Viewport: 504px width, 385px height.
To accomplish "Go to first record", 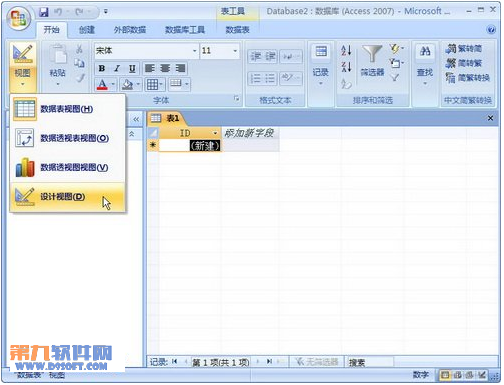I will click(174, 361).
